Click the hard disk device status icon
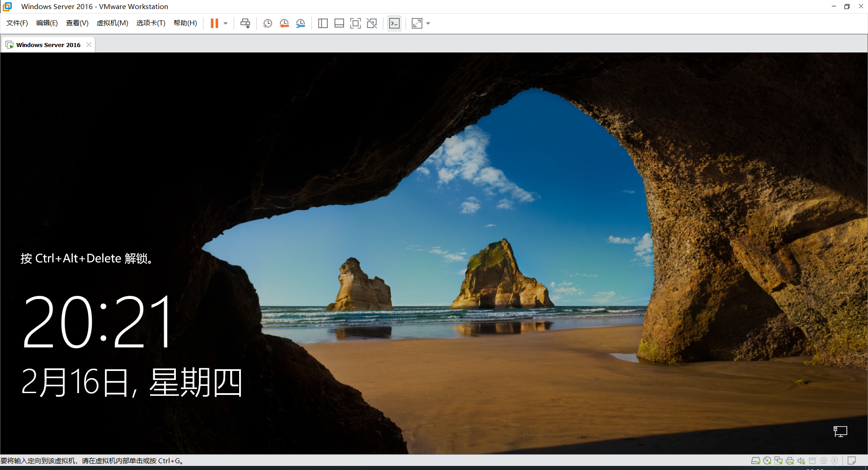 755,461
